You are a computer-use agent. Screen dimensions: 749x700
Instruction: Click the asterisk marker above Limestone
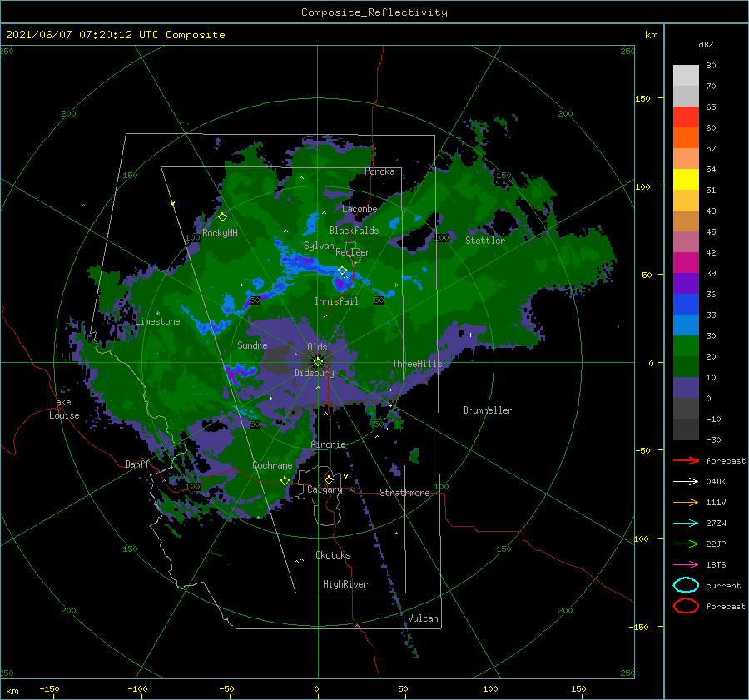[157, 314]
